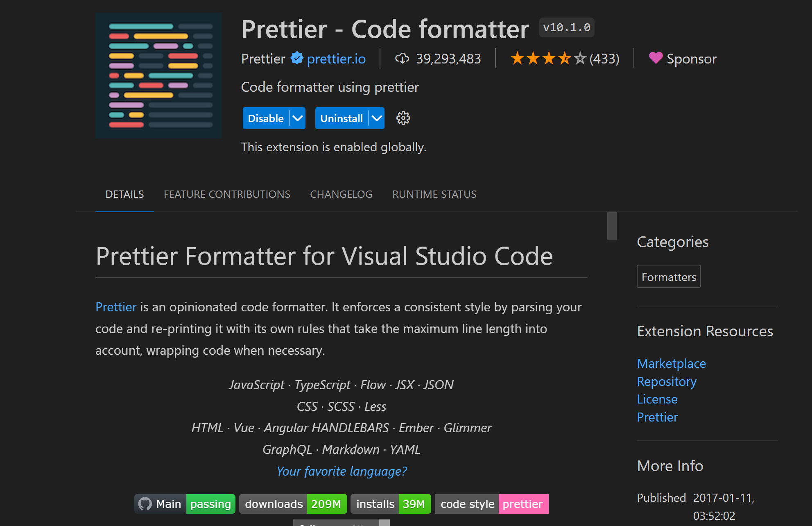The image size is (812, 526).
Task: Open the prettier.io publisher website link
Action: click(x=336, y=58)
